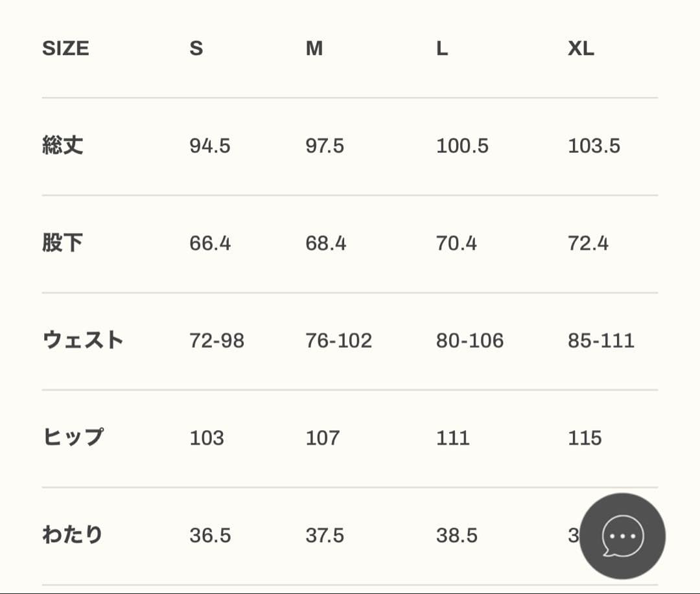Select the 94.5 total length value
Screen dimensions: 700x594
210,146
